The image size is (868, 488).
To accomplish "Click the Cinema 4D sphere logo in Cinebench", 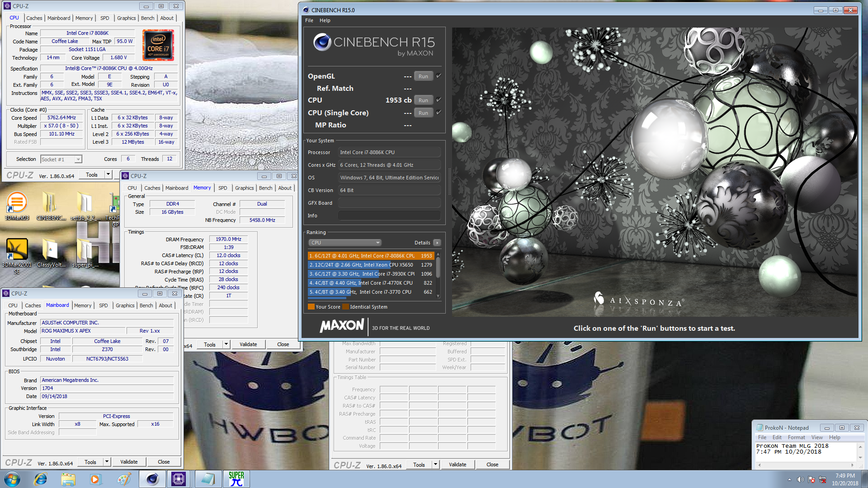I will click(x=322, y=42).
